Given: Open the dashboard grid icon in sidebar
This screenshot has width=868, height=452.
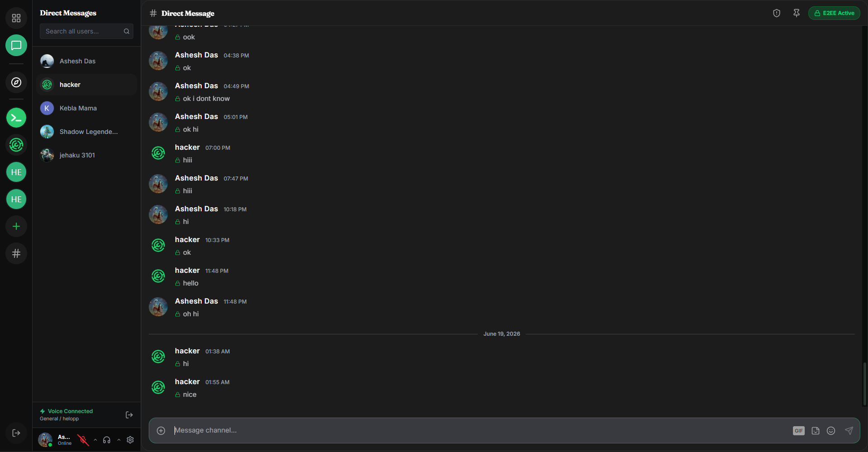Looking at the screenshot, I should point(16,18).
